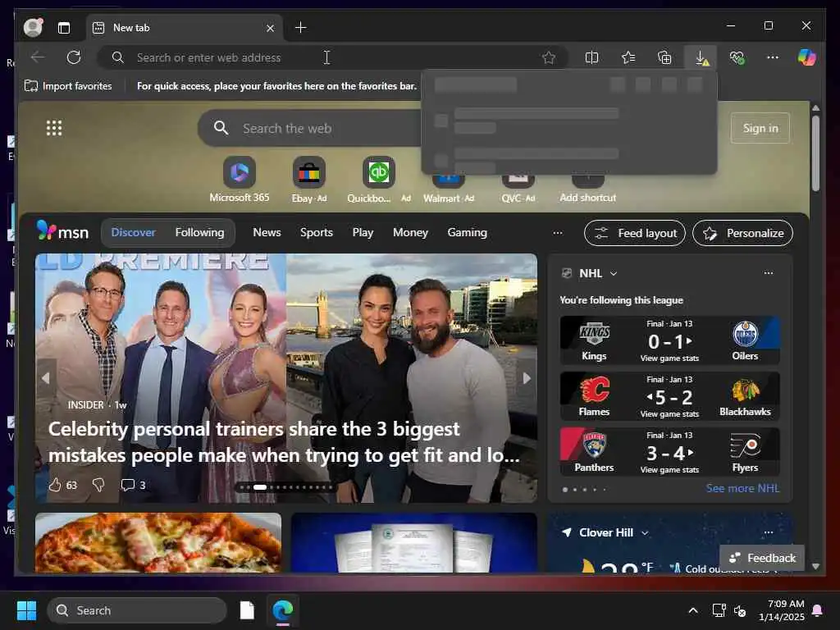Open the documents article thumbnail
This screenshot has width=840, height=630.
[413, 543]
